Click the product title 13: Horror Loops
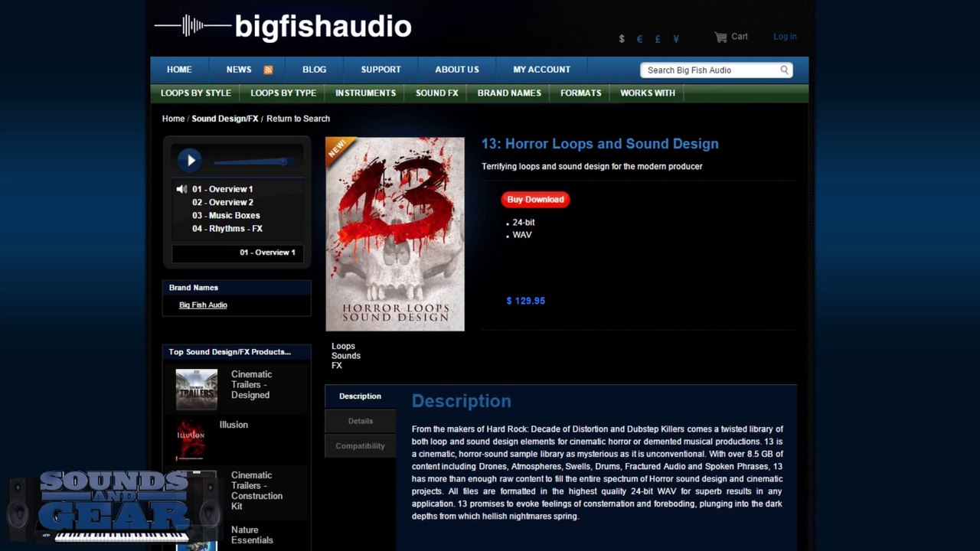Viewport: 980px width, 551px height. pyautogui.click(x=599, y=144)
